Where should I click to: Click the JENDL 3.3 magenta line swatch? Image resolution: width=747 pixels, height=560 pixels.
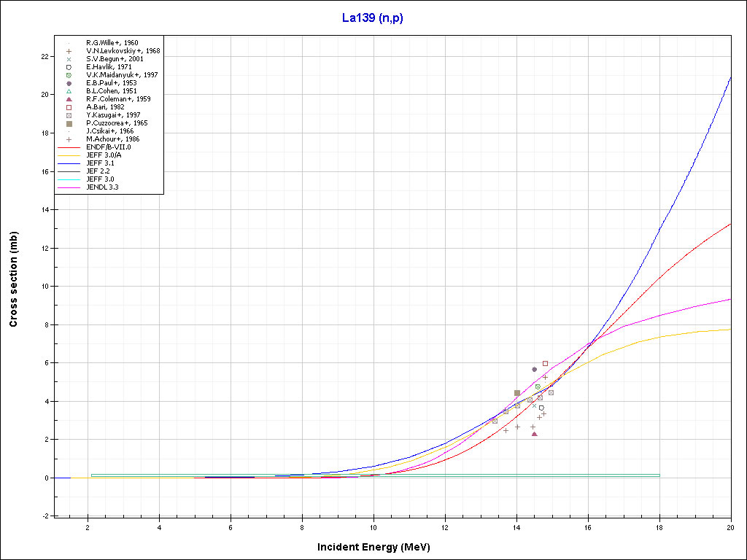pos(69,187)
